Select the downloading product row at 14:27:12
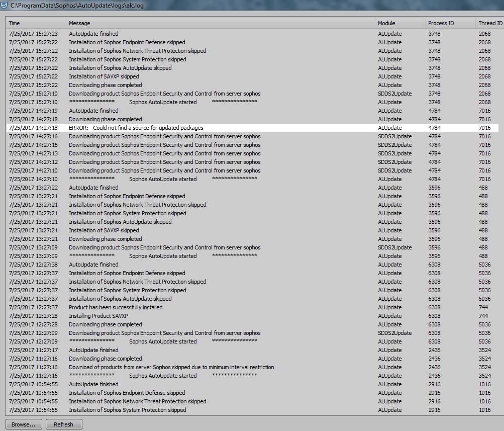Image resolution: width=504 pixels, height=431 pixels. click(252, 162)
